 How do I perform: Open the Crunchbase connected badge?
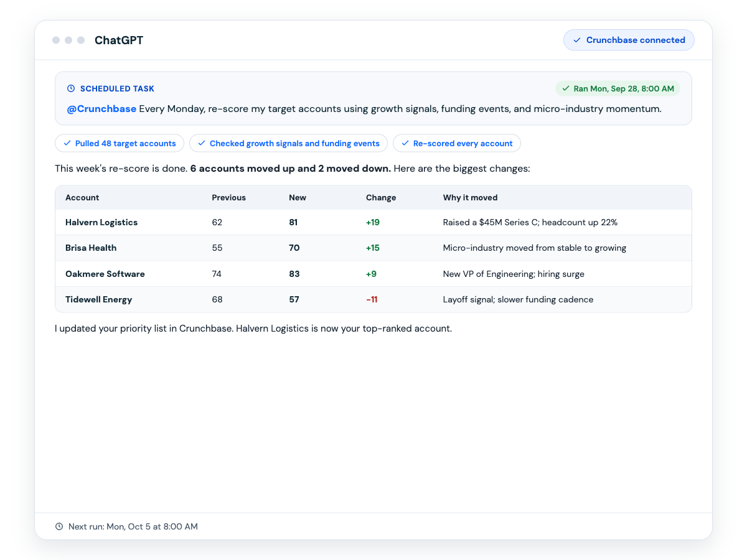(x=629, y=40)
